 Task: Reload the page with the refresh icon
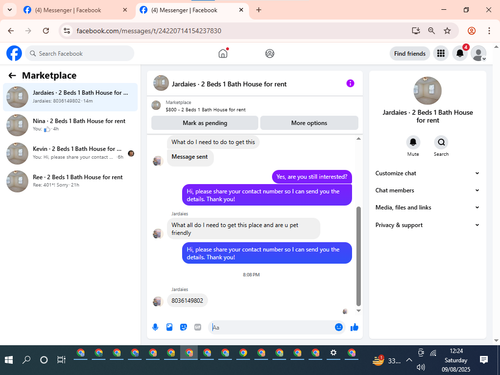coord(46,31)
